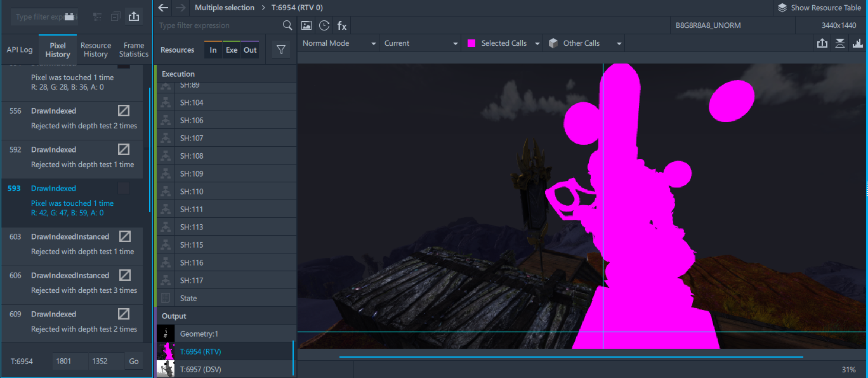Switch to the API Log tab

click(x=20, y=50)
